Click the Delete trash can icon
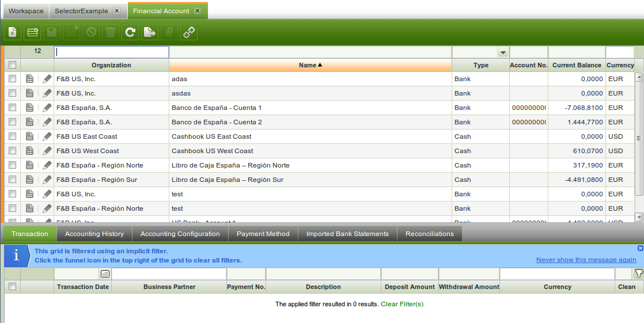This screenshot has width=644, height=323. (x=111, y=32)
